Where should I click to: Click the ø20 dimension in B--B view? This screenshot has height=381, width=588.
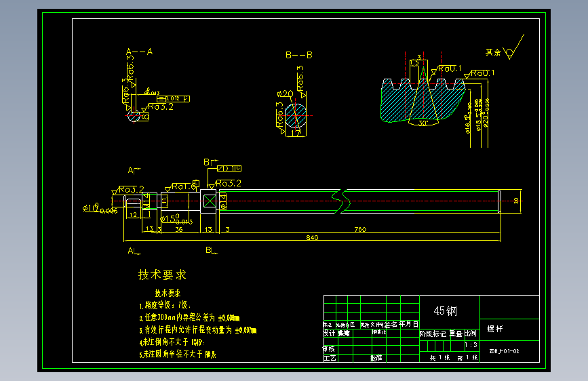click(285, 94)
